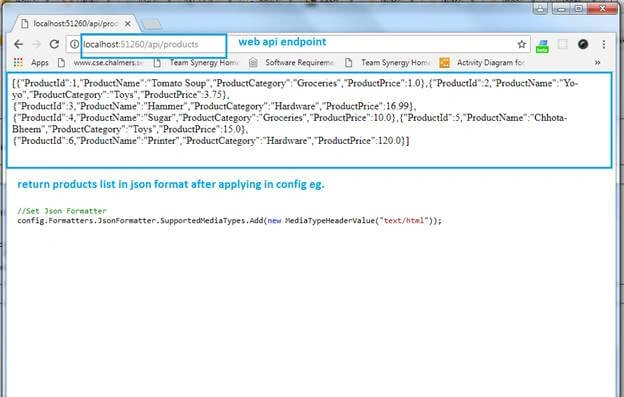Viewport: 624px width, 397px height.
Task: Open the Chrome three-dot menu
Action: [604, 44]
